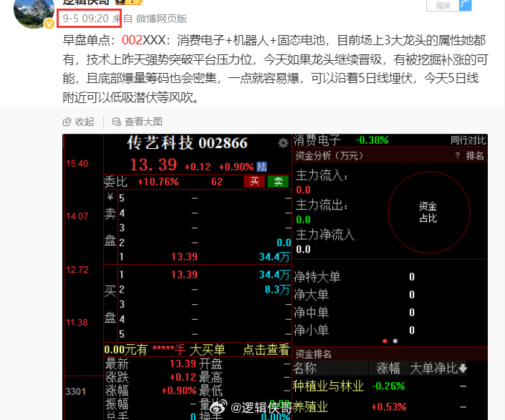Screen dimensions: 505x420
Task: Click the 12.72 price axis label
Action: (x=77, y=270)
